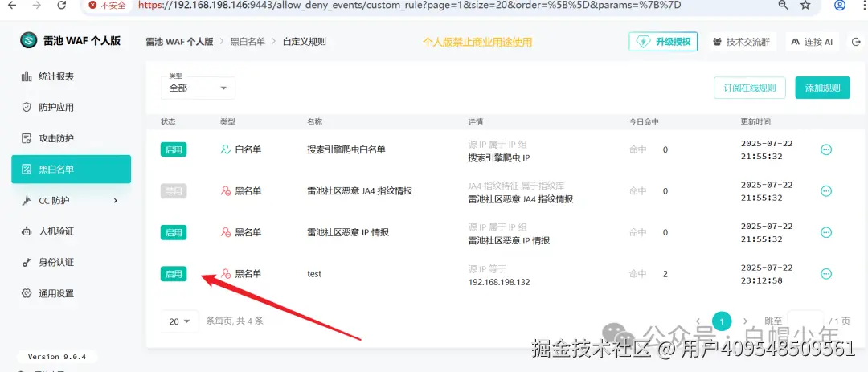Click the 人机验证 robot icon
Image resolution: width=868 pixels, height=372 pixels.
click(26, 231)
